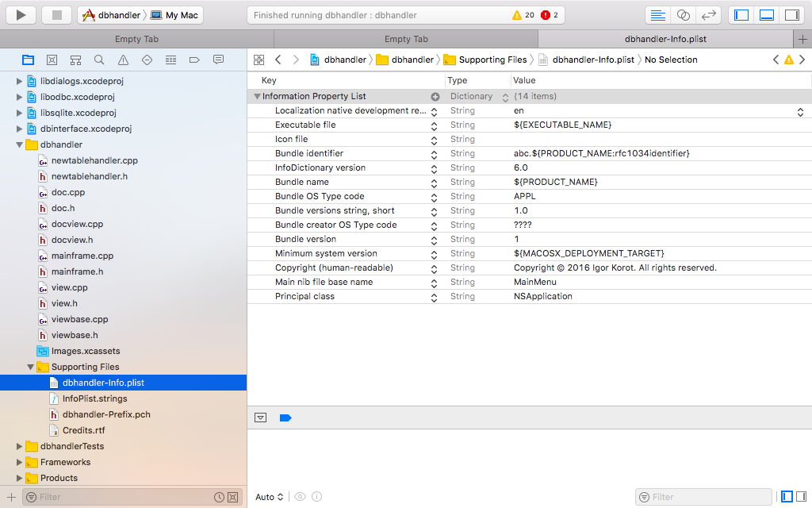The width and height of the screenshot is (812, 508).
Task: Run the dbhandler scheme with Play button
Action: [x=21, y=15]
